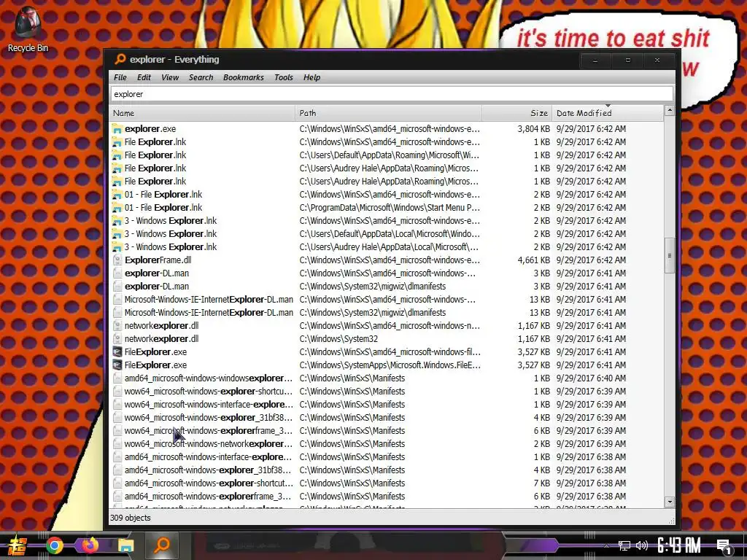The image size is (747, 560).
Task: Click the taskbar clock showing 6:43 AM
Action: pos(679,545)
